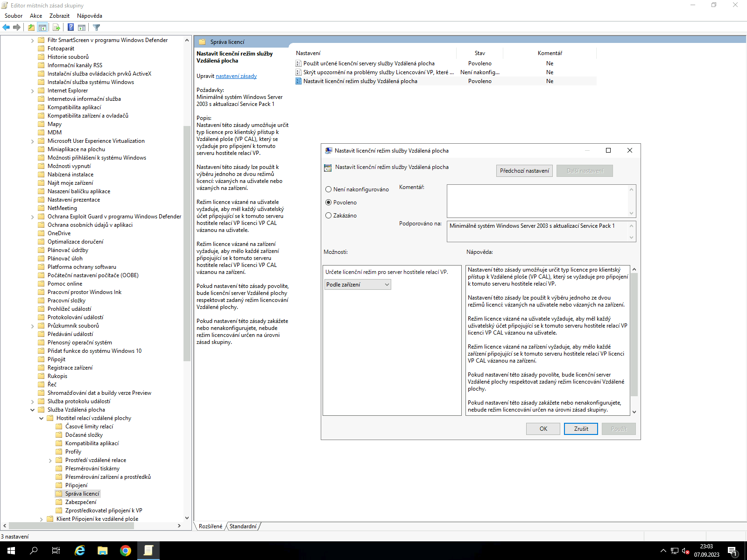Collapse the 'Služba Vzdálená plocha' tree node
The image size is (747, 560).
[33, 410]
